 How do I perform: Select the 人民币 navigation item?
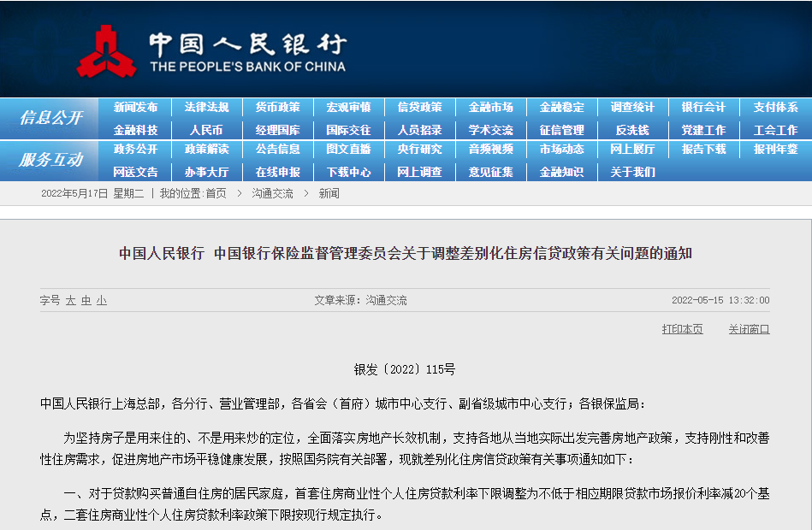(x=206, y=130)
